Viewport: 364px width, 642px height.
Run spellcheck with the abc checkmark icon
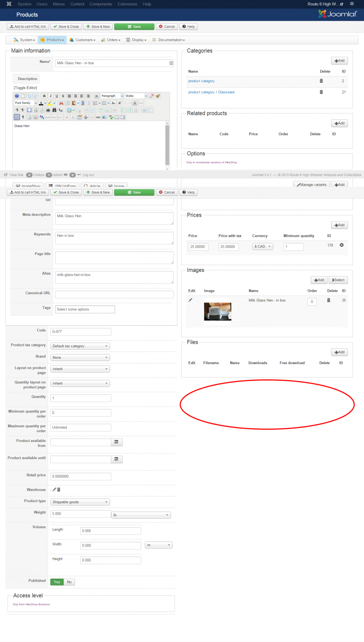111,117
